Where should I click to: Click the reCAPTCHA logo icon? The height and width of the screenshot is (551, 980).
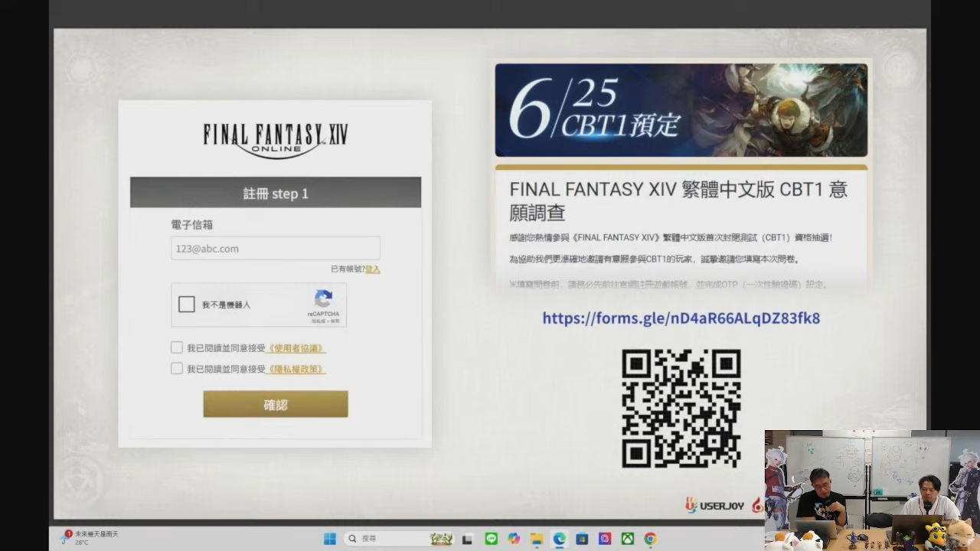(x=323, y=298)
